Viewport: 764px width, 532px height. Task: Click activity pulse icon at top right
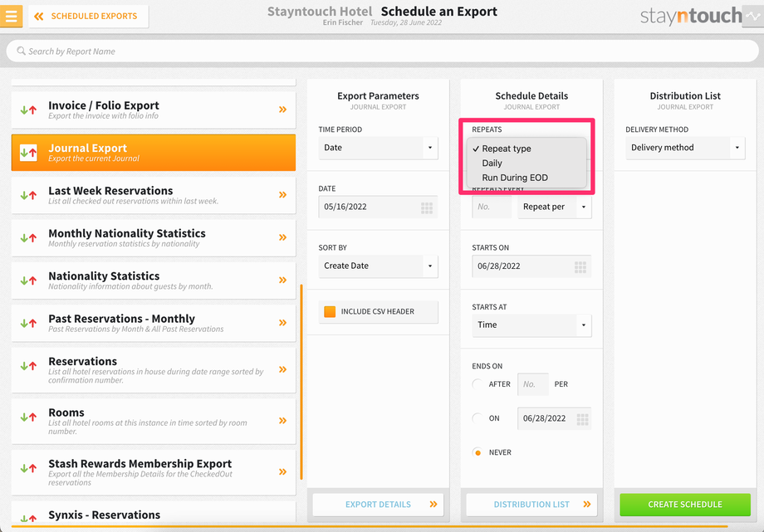click(x=753, y=16)
